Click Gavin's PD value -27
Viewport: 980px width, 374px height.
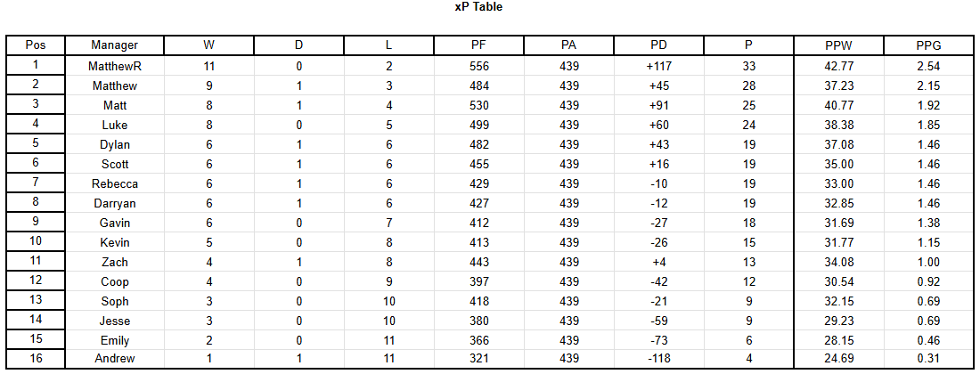tap(658, 223)
